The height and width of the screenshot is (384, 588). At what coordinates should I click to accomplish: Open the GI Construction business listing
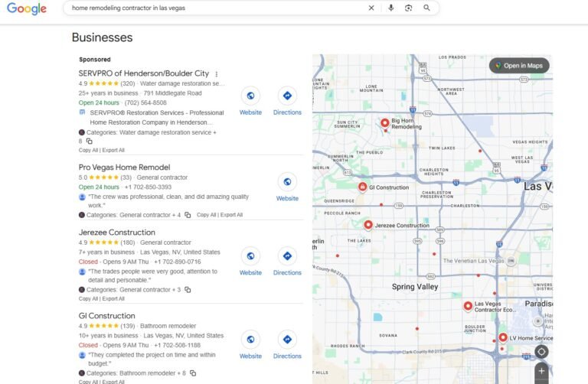(106, 316)
